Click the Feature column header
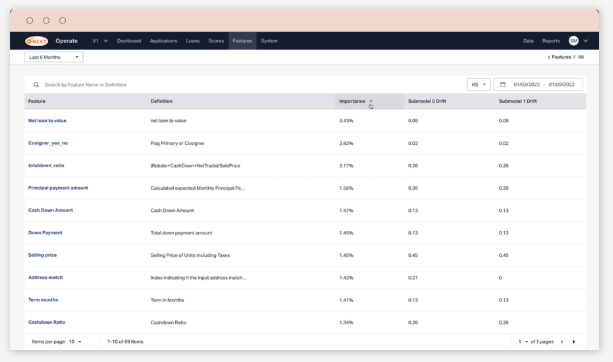This screenshot has height=362, width=613. pos(37,101)
